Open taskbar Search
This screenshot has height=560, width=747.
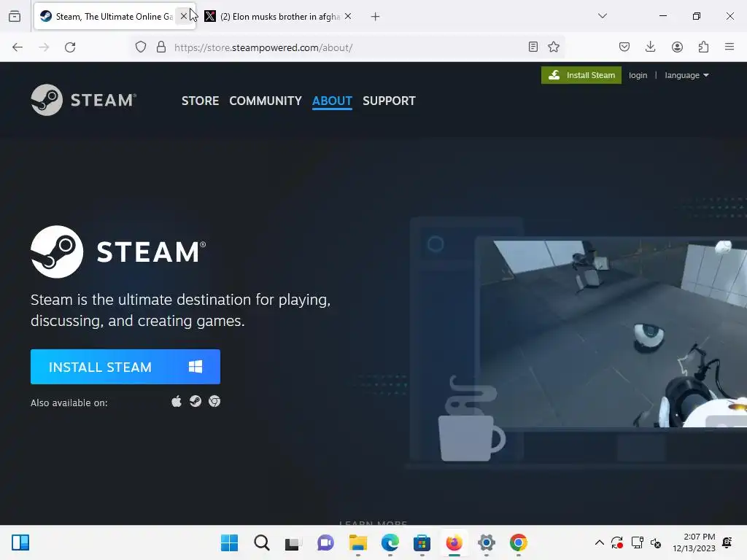[x=262, y=542]
